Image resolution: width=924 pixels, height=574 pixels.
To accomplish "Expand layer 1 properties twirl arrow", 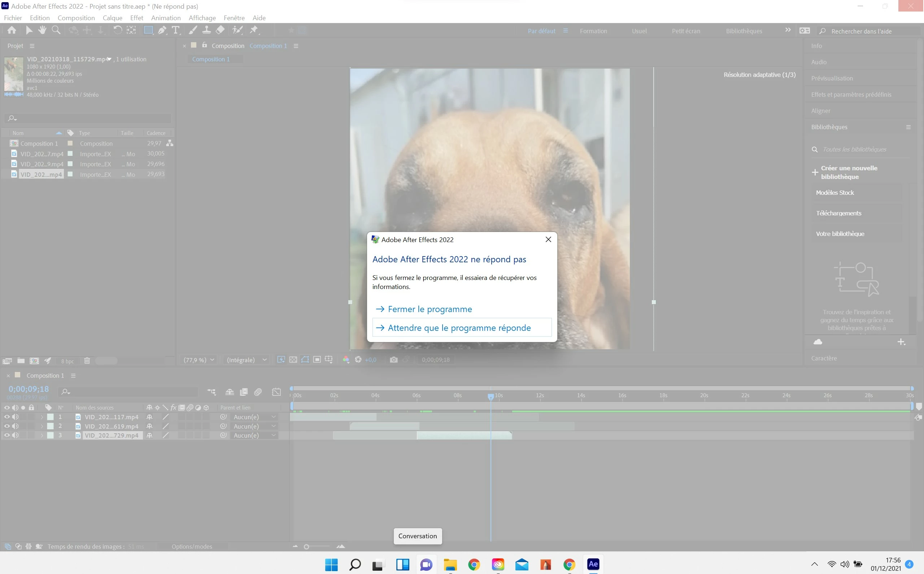I will 42,417.
